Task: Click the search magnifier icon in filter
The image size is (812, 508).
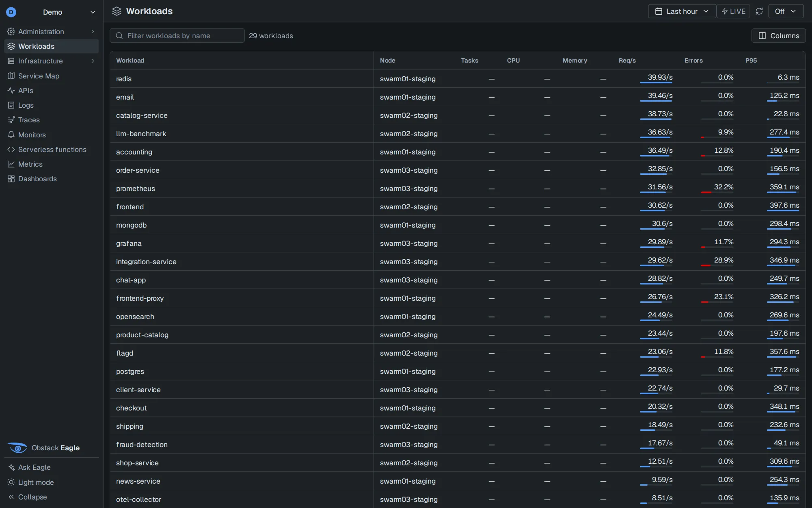Action: tap(119, 36)
